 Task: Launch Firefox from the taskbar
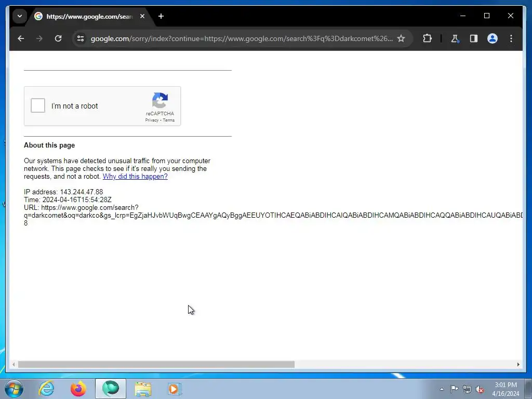pyautogui.click(x=78, y=389)
